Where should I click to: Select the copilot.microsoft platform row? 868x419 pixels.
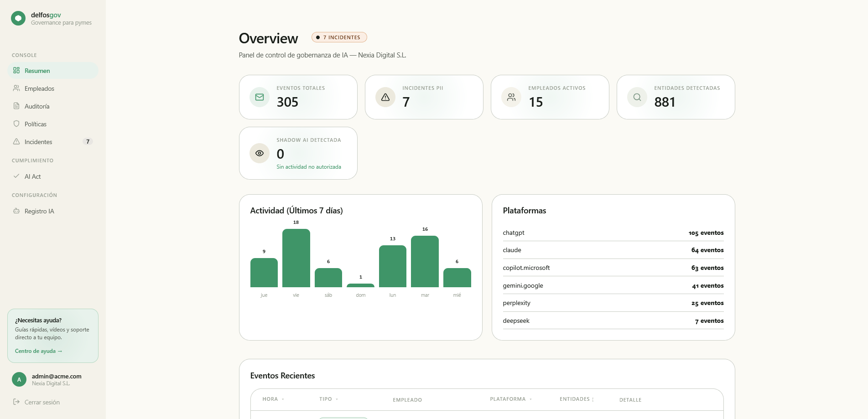(613, 268)
